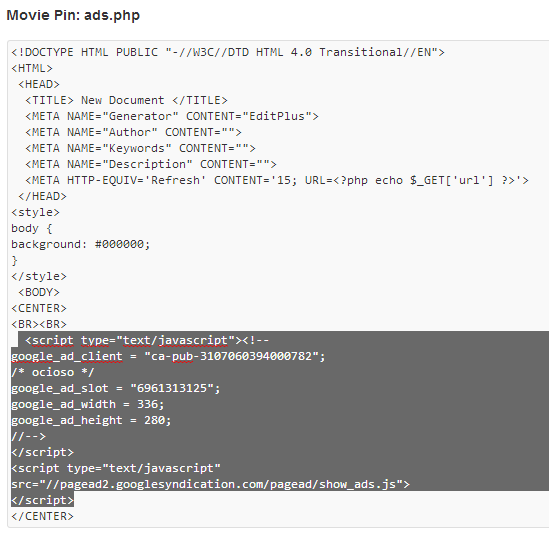Image resolution: width=549 pixels, height=536 pixels.
Task: Click the opening style tag line
Action: [x=35, y=213]
